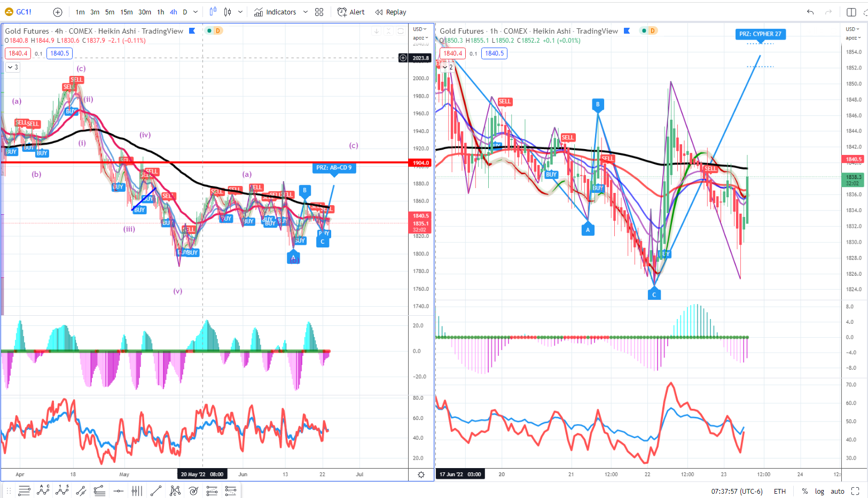This screenshot has height=498, width=868.
Task: Select the 4h timeframe
Action: (174, 12)
